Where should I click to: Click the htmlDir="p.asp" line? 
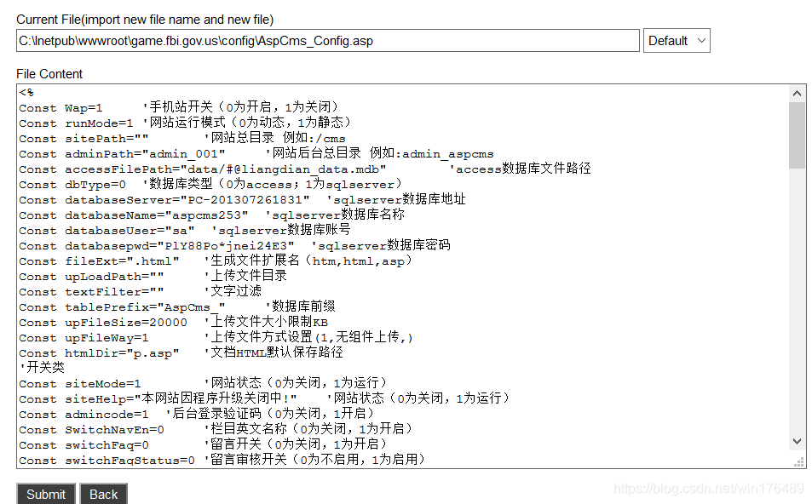coord(181,353)
